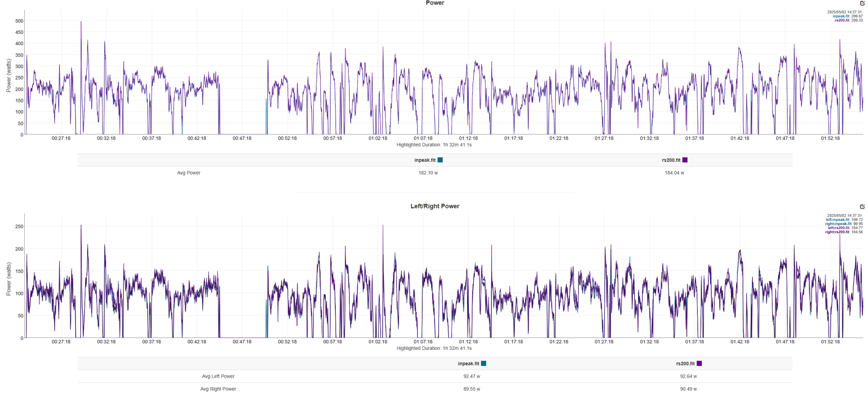Click the 01:02:18 tick on Power chart axis
This screenshot has width=868, height=395.
point(378,138)
